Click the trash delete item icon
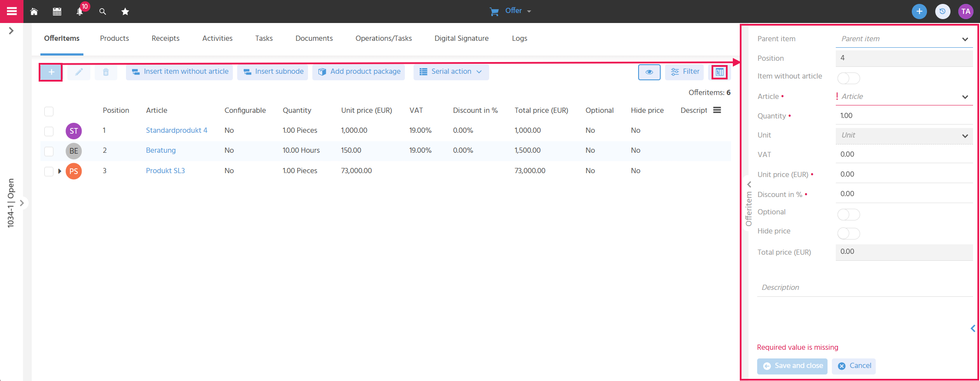This screenshot has width=980, height=381. [106, 72]
